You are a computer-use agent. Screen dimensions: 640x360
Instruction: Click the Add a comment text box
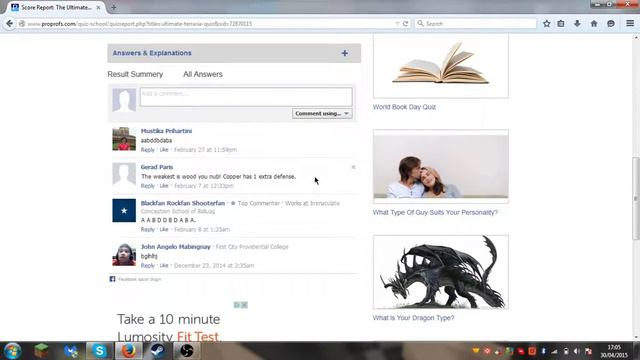pyautogui.click(x=246, y=97)
